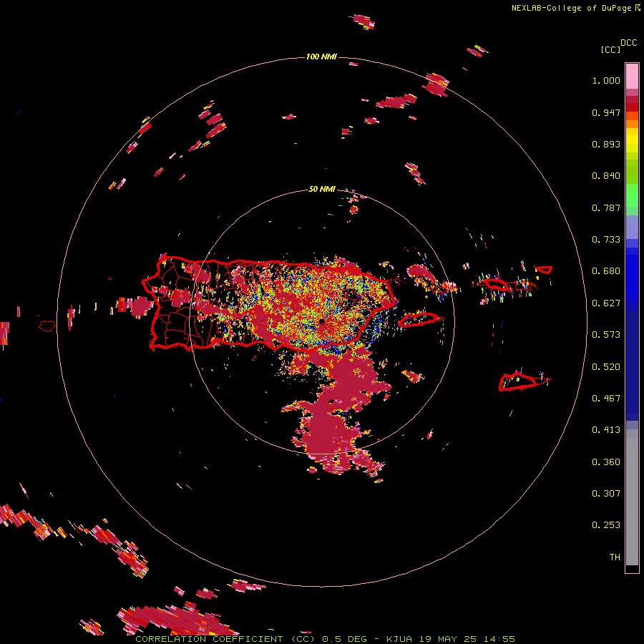Click the Culebra island outline
Image resolution: width=644 pixels, height=644 pixels.
[x=497, y=284]
